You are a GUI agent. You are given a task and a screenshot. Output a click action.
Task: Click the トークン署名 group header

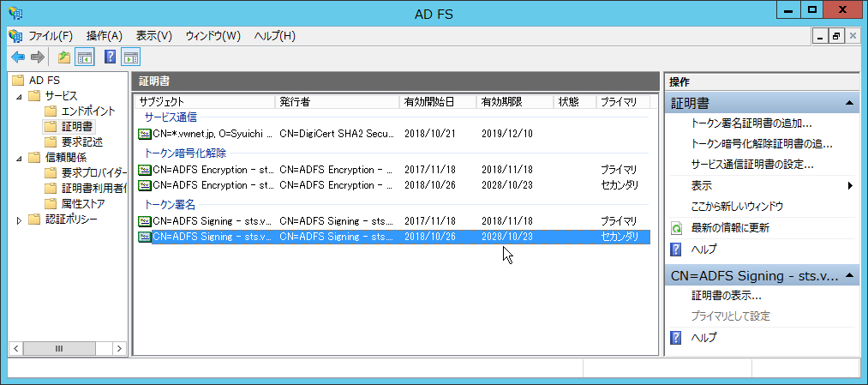170,205
